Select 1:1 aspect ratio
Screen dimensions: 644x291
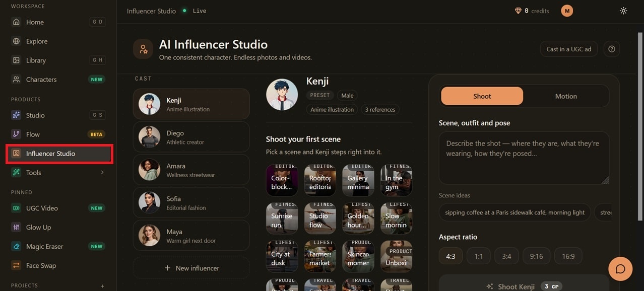(479, 256)
